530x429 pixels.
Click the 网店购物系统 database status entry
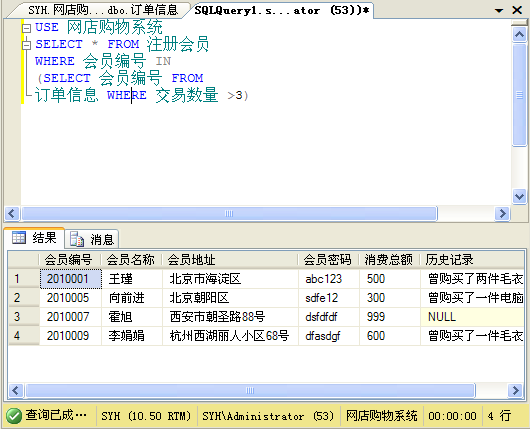[382, 416]
